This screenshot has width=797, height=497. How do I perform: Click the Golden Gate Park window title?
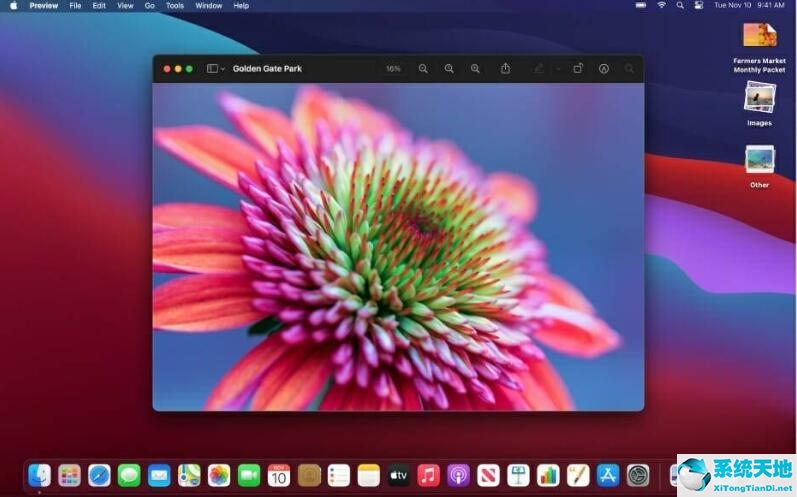click(x=267, y=69)
